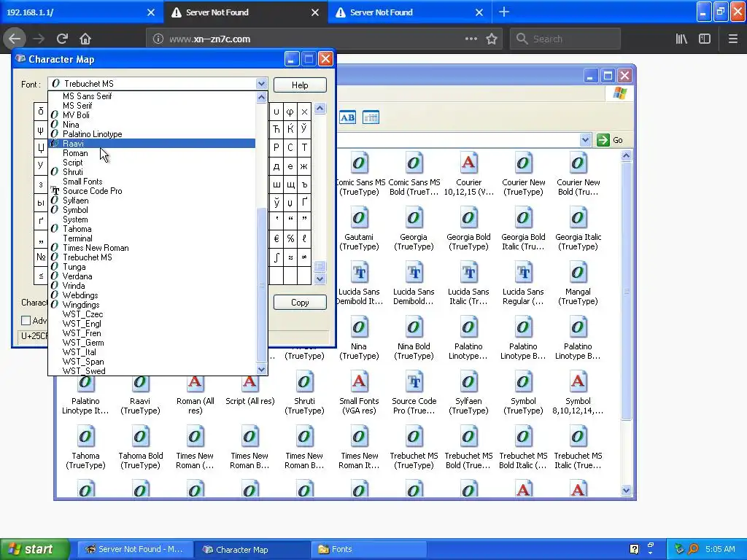
Task: Pick Times New Roman font entry
Action: (152, 248)
